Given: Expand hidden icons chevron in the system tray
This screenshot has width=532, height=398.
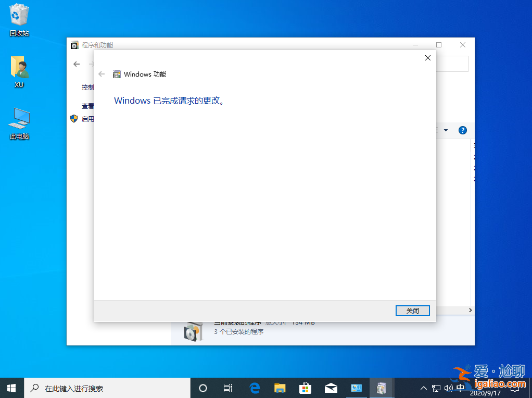Looking at the screenshot, I should [423, 388].
